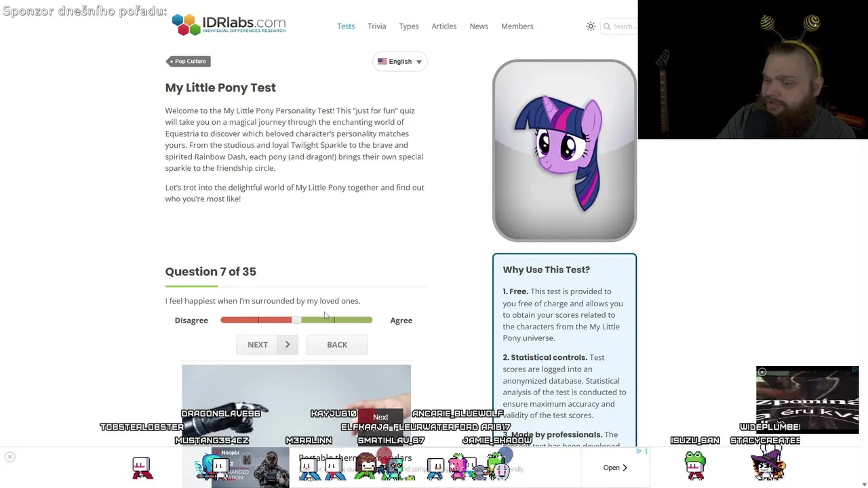Click the Agree label

pos(401,321)
